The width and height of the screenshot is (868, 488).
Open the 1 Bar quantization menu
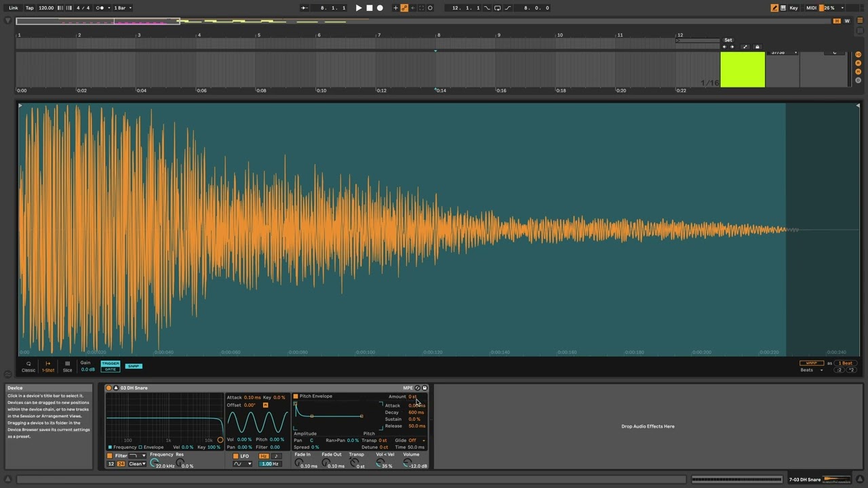[123, 8]
